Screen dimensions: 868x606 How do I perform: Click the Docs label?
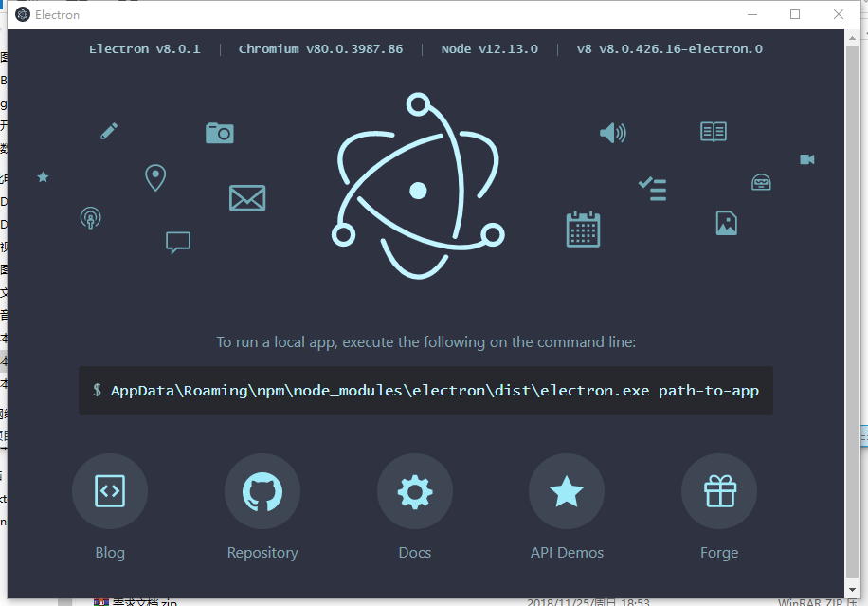coord(415,553)
